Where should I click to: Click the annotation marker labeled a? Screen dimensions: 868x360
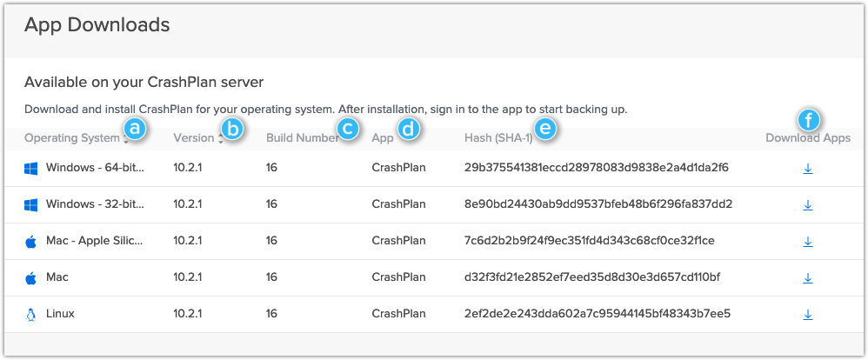137,129
